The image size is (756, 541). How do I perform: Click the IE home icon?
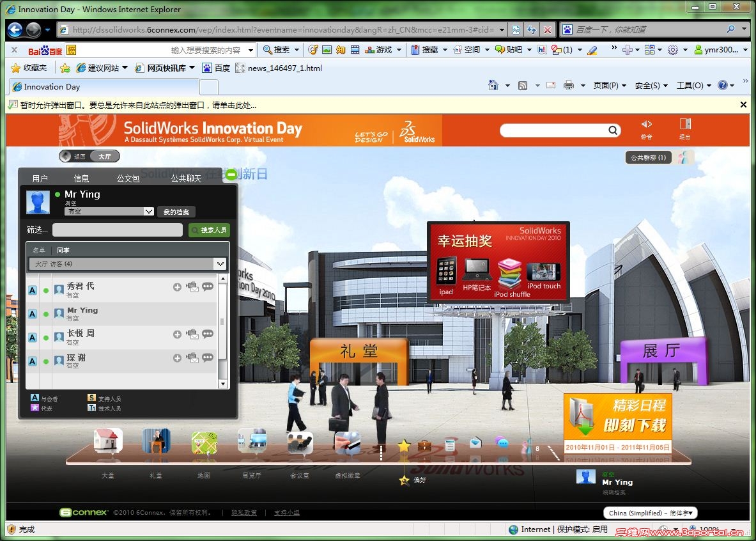(493, 86)
